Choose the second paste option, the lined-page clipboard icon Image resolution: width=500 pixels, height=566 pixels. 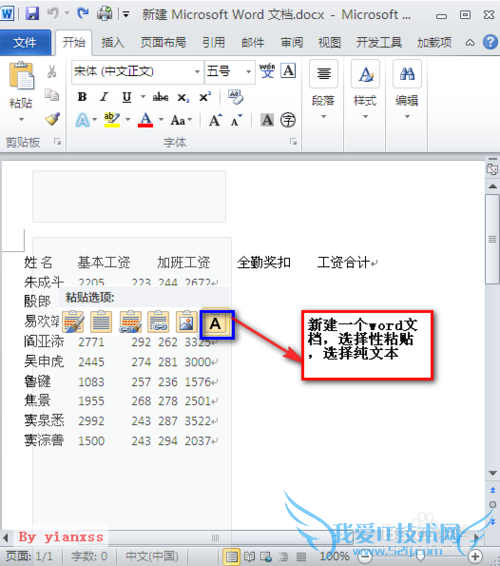tap(101, 322)
